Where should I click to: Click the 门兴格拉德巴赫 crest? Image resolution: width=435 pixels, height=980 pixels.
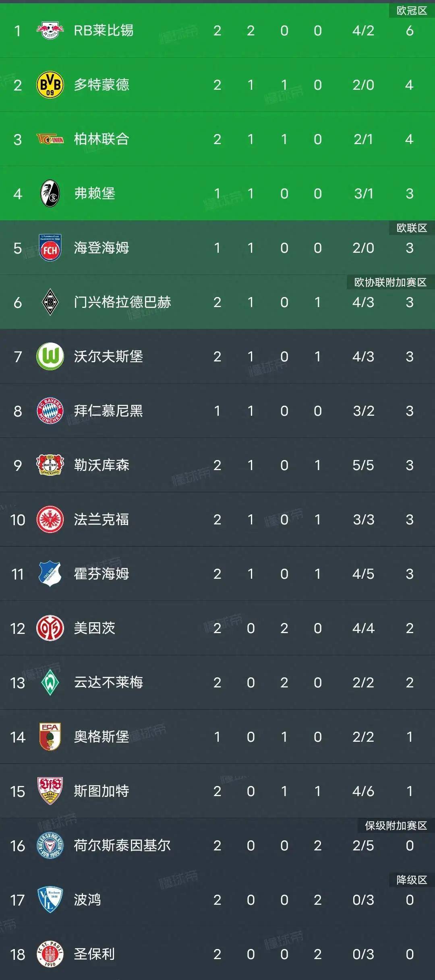[50, 302]
